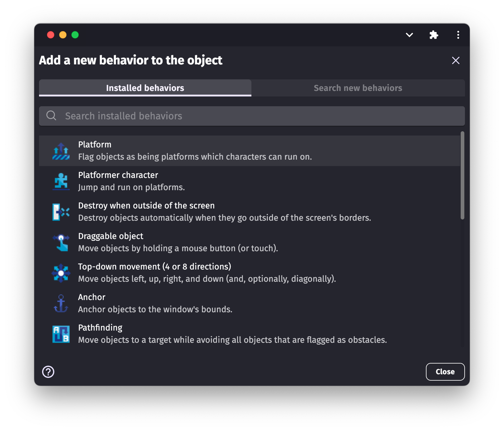
Task: Open help via question mark icon
Action: tap(48, 372)
